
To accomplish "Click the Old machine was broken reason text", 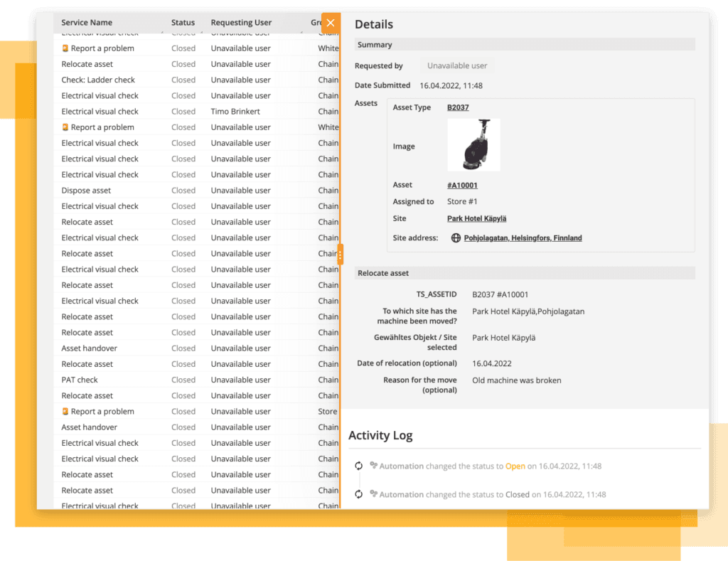I will (516, 380).
